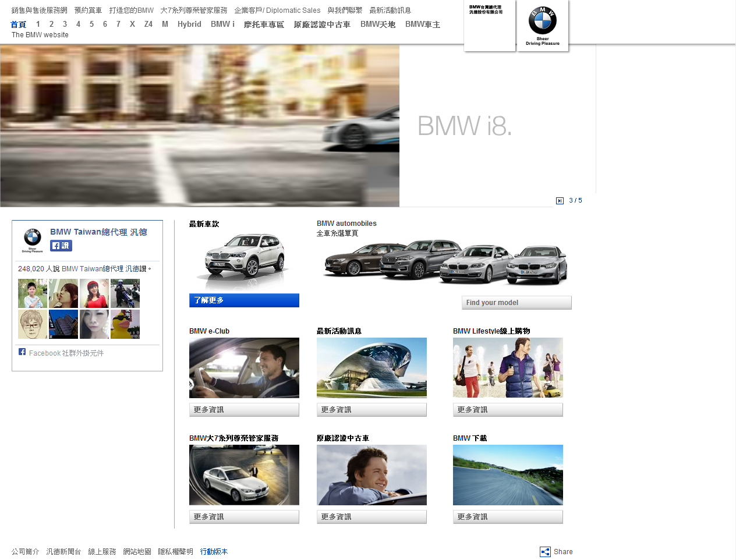The width and height of the screenshot is (736, 560).
Task: Click 汎德新聞台 footer link
Action: [x=64, y=552]
